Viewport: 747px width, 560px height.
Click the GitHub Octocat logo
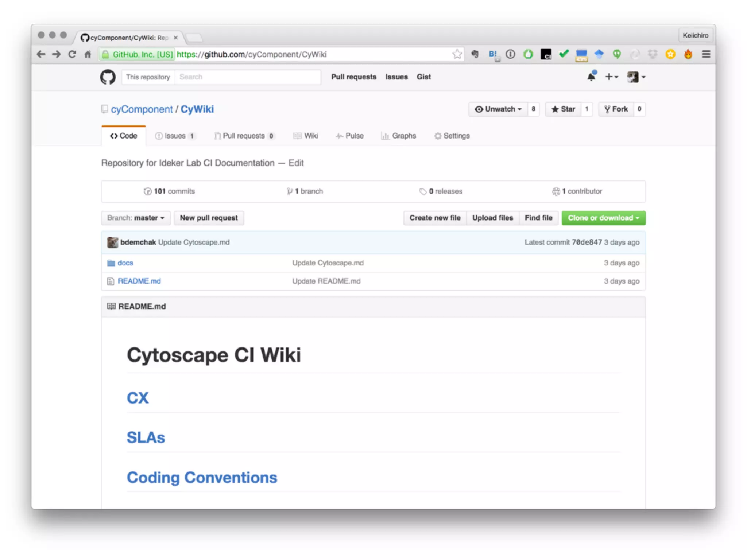tap(108, 77)
